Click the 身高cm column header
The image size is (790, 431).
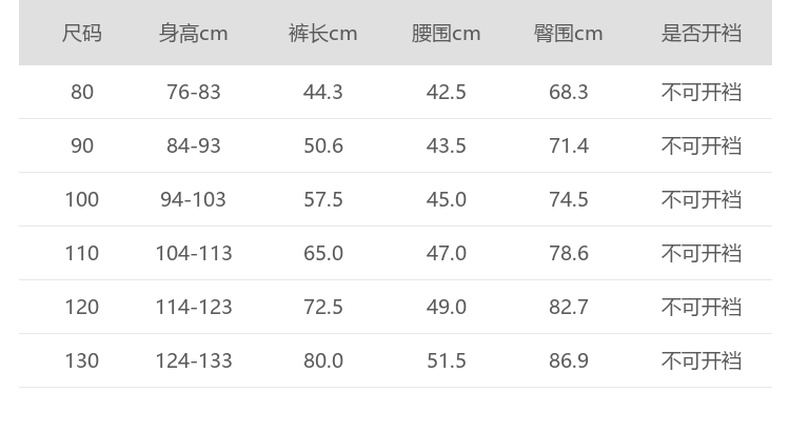click(193, 34)
